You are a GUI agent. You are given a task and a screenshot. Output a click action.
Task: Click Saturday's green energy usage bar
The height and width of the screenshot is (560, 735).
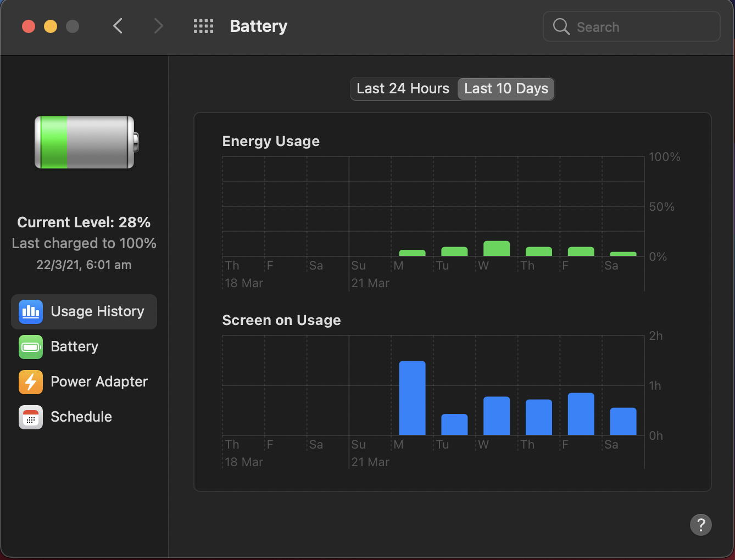[623, 254]
